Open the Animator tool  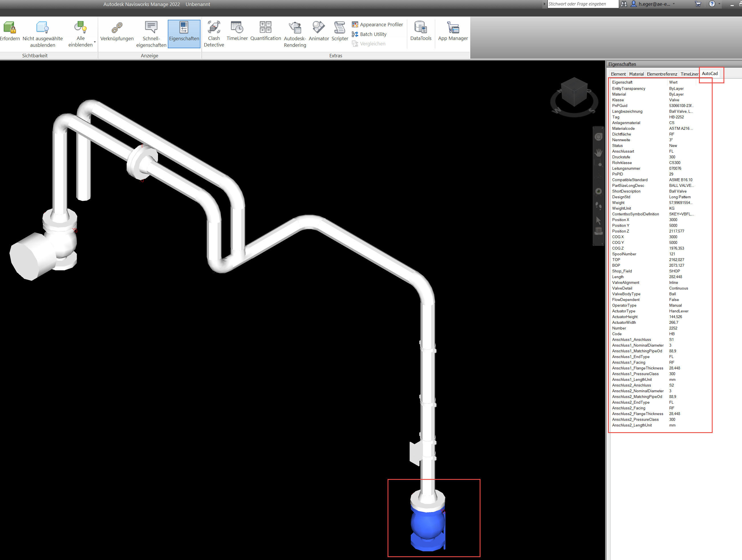click(x=318, y=31)
